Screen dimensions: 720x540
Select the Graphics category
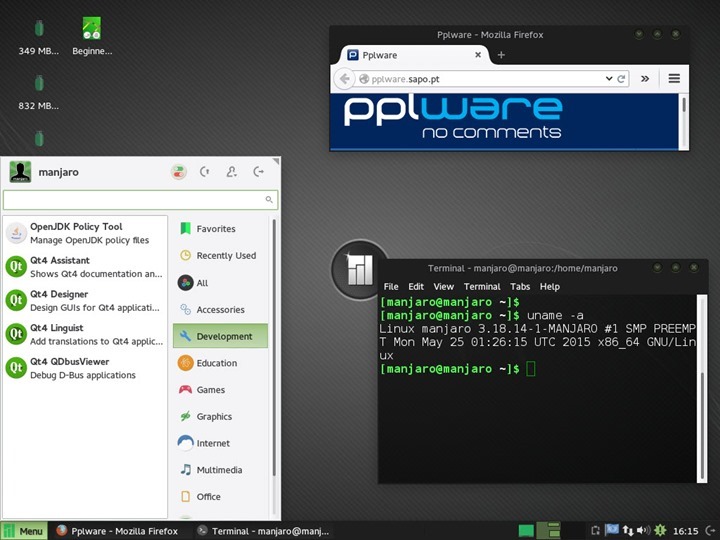(x=220, y=416)
